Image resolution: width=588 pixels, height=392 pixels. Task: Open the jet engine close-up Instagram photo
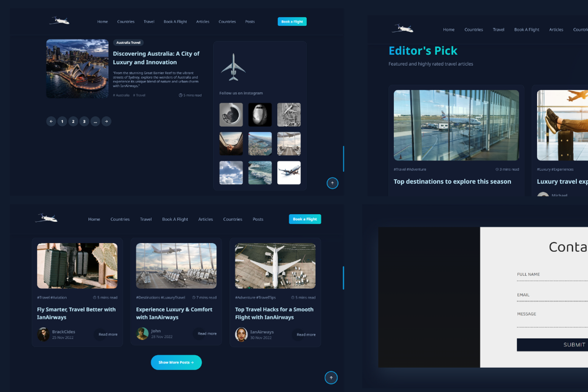click(231, 115)
